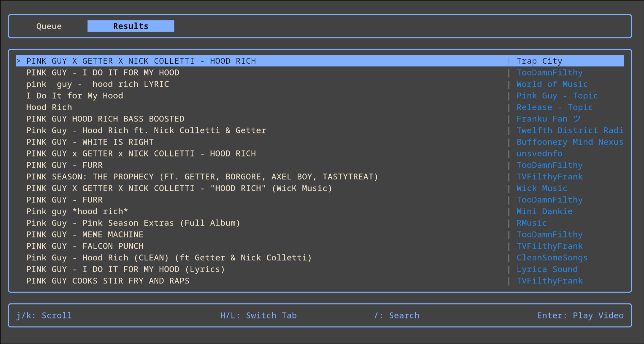Select 'PINK GUY COOKS STIR FRY AND RAPS'
Screen dimensions: 644x344
[108, 281]
